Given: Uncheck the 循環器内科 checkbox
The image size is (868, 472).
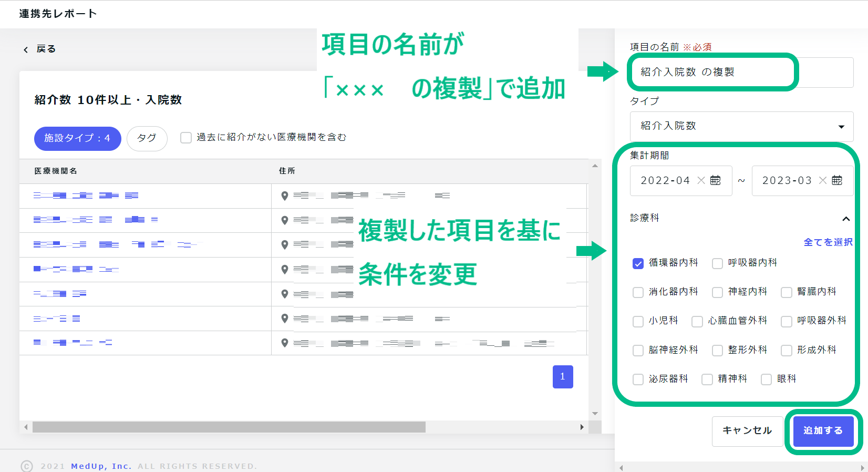Looking at the screenshot, I should 638,263.
